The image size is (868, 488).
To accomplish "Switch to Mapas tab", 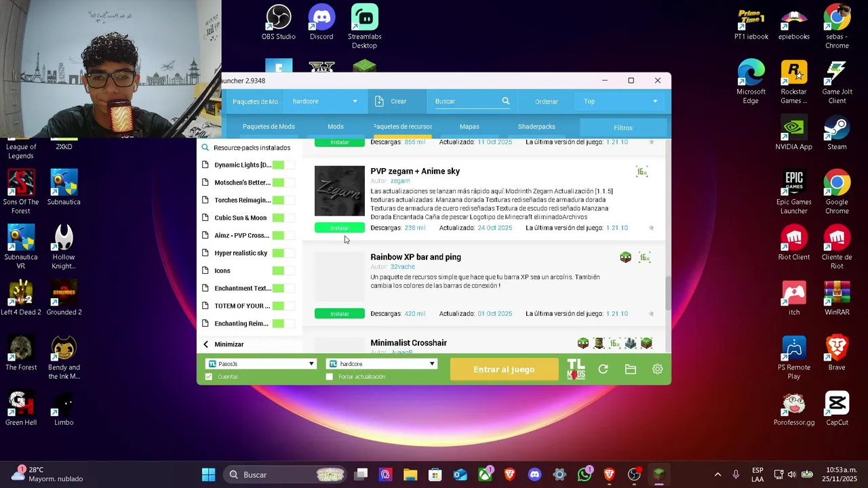I will click(469, 127).
